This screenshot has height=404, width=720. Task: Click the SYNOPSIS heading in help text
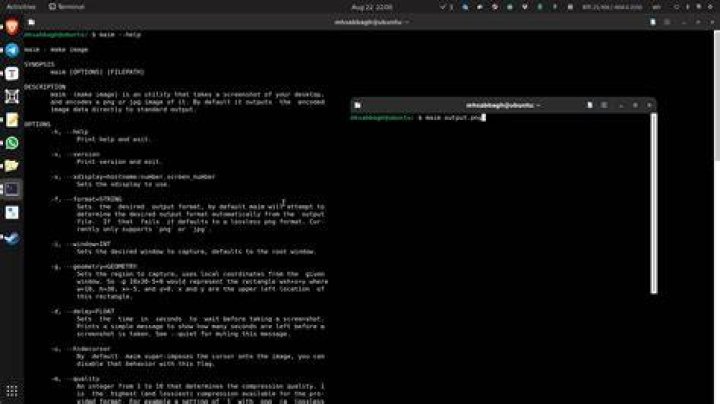coord(39,64)
